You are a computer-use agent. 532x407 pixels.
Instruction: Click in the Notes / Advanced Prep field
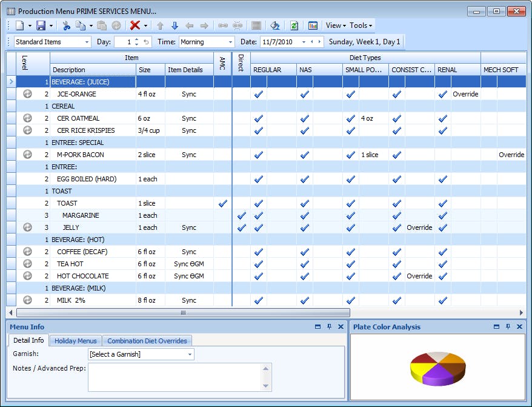coord(175,377)
